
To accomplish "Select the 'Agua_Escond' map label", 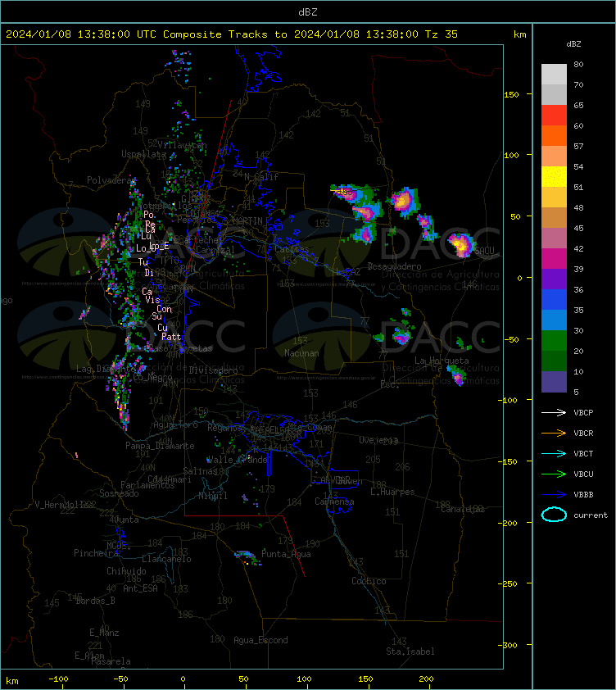I will (x=260, y=640).
